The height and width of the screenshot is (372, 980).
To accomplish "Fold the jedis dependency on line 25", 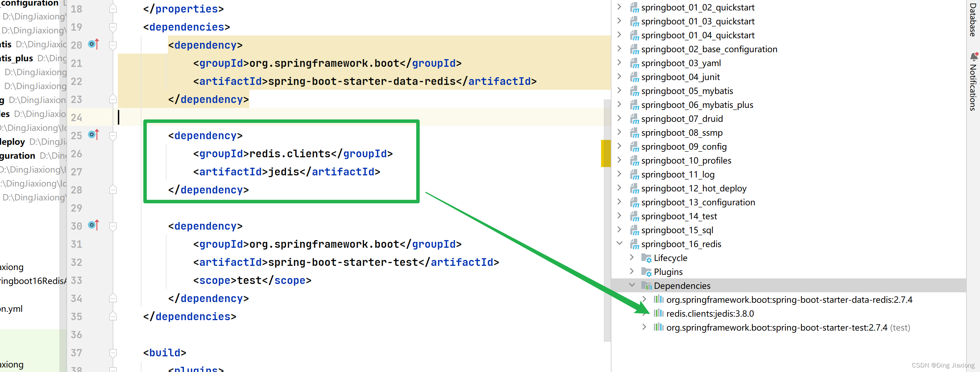I will pos(113,136).
